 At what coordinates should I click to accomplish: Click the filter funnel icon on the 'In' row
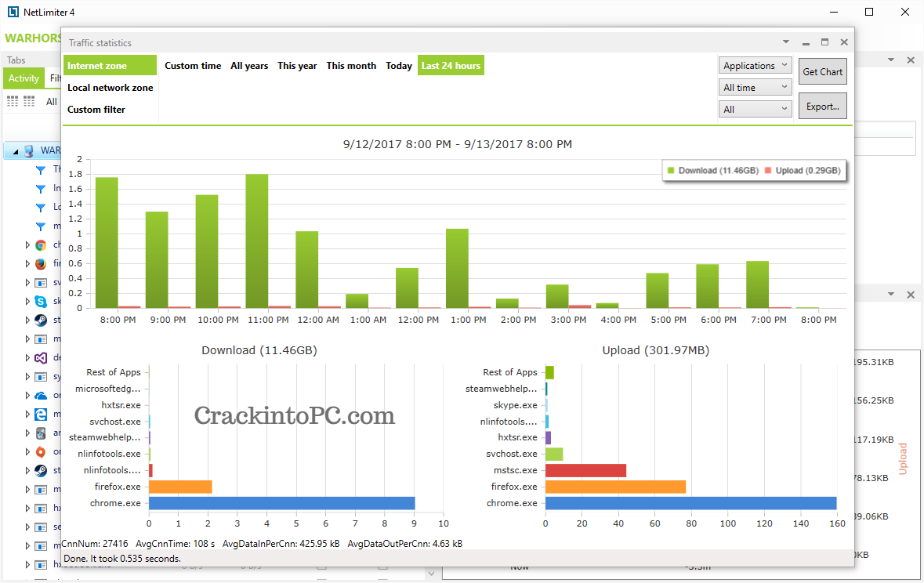(41, 189)
